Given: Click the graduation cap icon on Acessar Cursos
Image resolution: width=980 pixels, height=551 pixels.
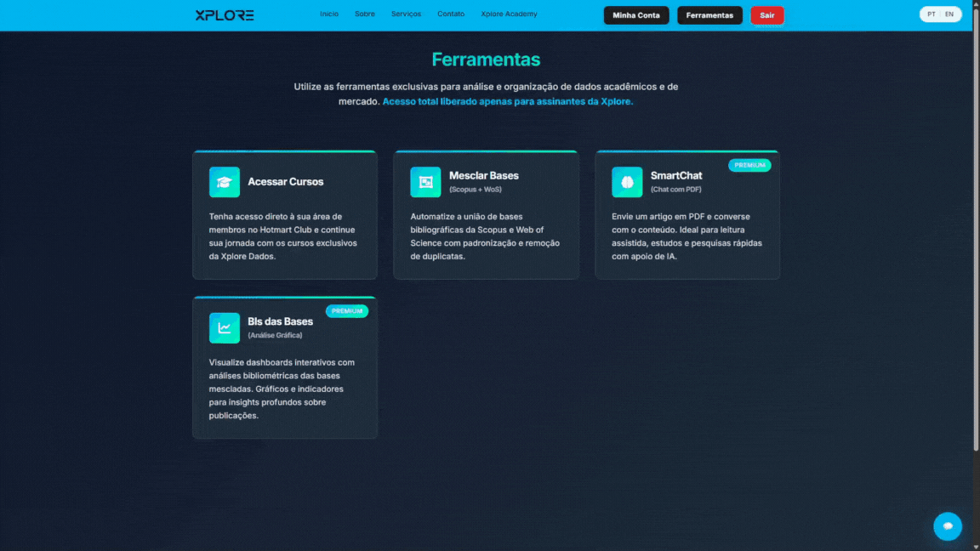Looking at the screenshot, I should pos(225,182).
